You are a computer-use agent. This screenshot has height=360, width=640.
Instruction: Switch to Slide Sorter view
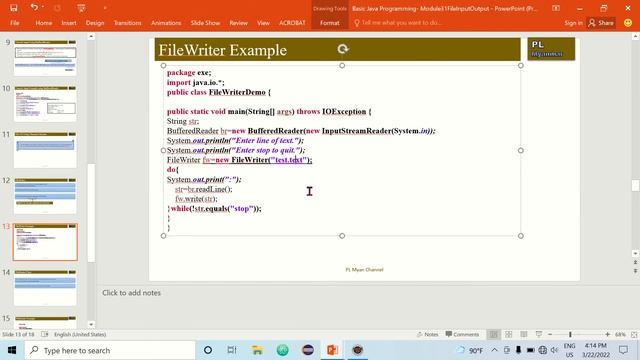pyautogui.click(x=509, y=334)
